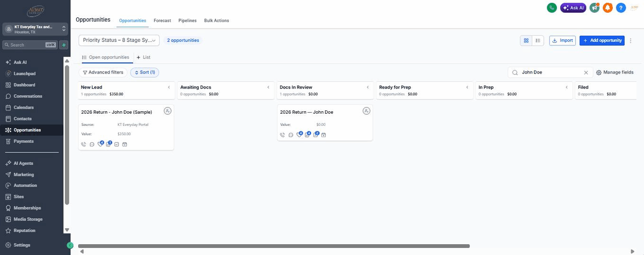644x255 pixels.
Task: Open tasks icon badge 2 on Docs In Review card
Action: (315, 134)
